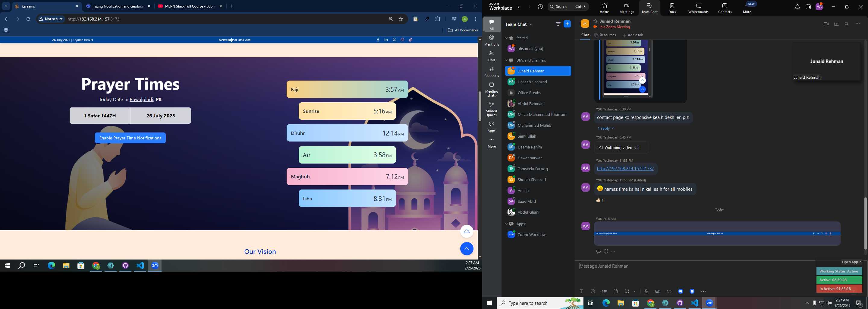This screenshot has height=309, width=868.
Task: Open the screenshot image sent at 2:18 AM
Action: (717, 234)
